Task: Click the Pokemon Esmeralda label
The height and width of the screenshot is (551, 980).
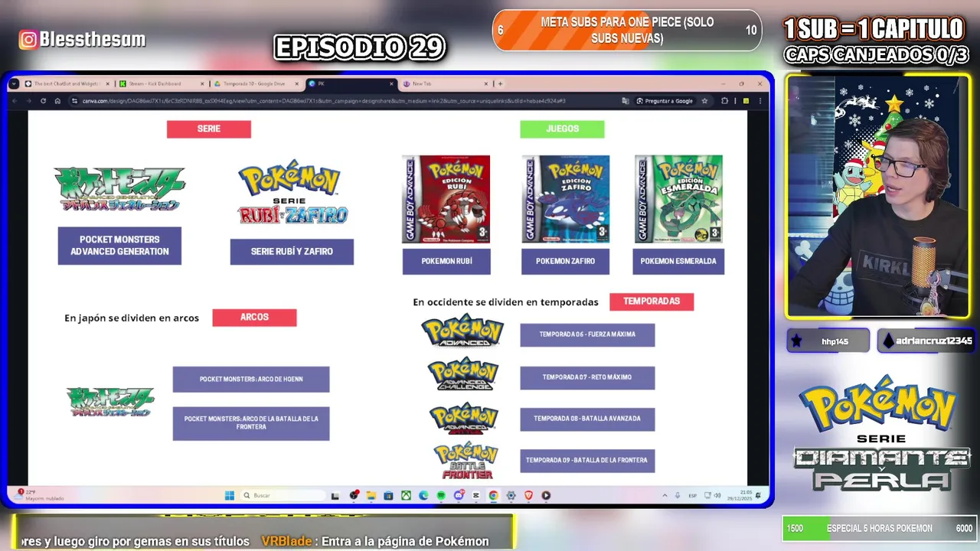Action: point(678,262)
